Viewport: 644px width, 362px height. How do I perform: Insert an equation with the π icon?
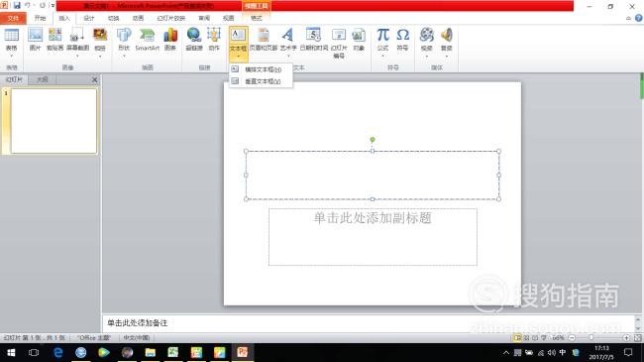(382, 35)
